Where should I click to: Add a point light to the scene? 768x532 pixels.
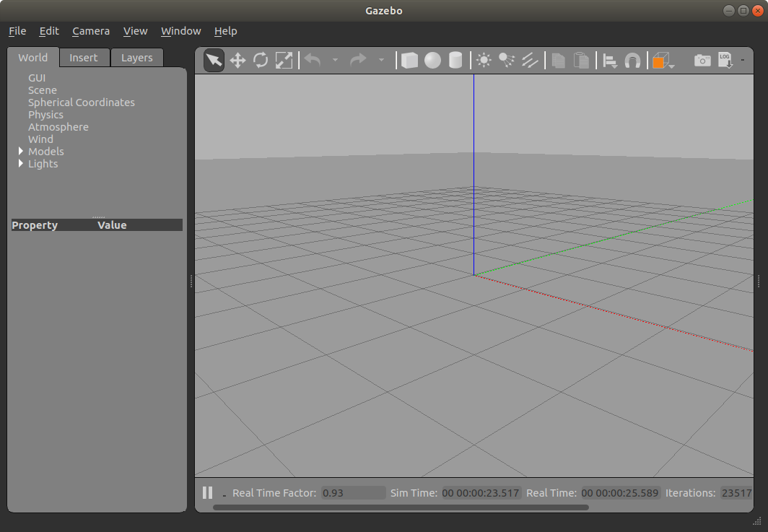(484, 61)
